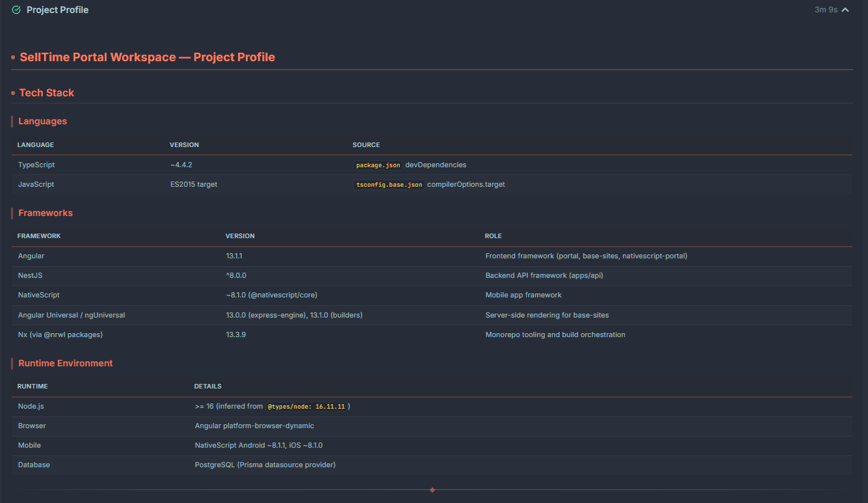Screen dimensions: 868x503
Task: Click the green checkmark status icon
Action: [16, 10]
